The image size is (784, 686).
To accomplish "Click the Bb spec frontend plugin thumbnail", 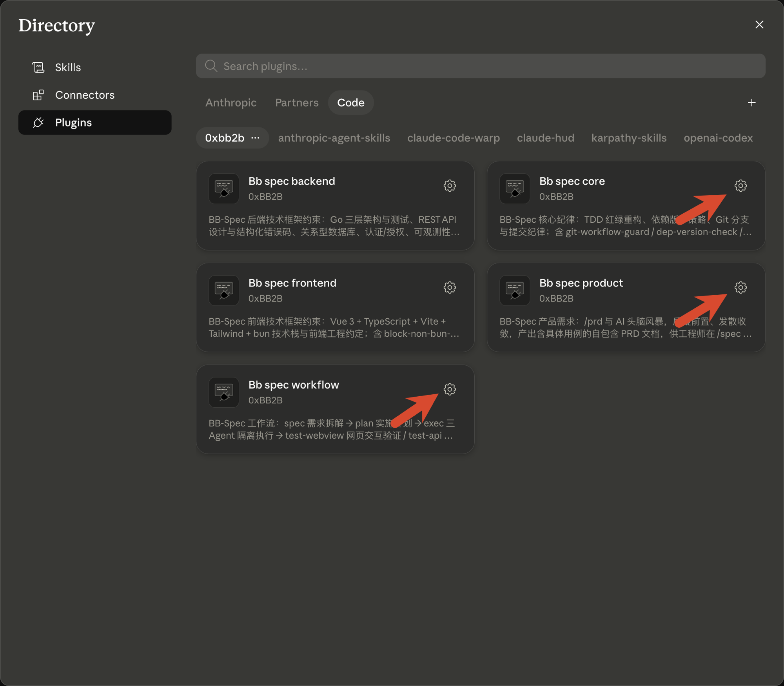I will click(x=224, y=290).
